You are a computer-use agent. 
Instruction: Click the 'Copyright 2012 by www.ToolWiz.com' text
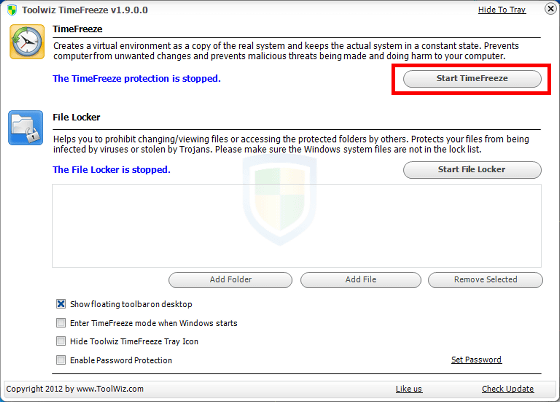pyautogui.click(x=75, y=389)
